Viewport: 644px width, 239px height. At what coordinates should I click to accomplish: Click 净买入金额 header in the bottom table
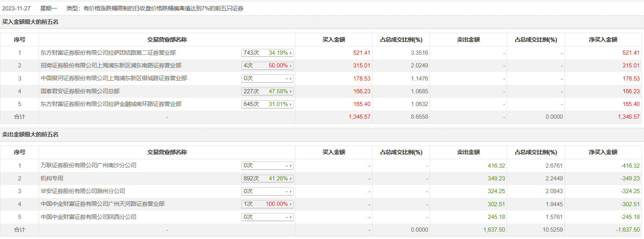[603, 152]
